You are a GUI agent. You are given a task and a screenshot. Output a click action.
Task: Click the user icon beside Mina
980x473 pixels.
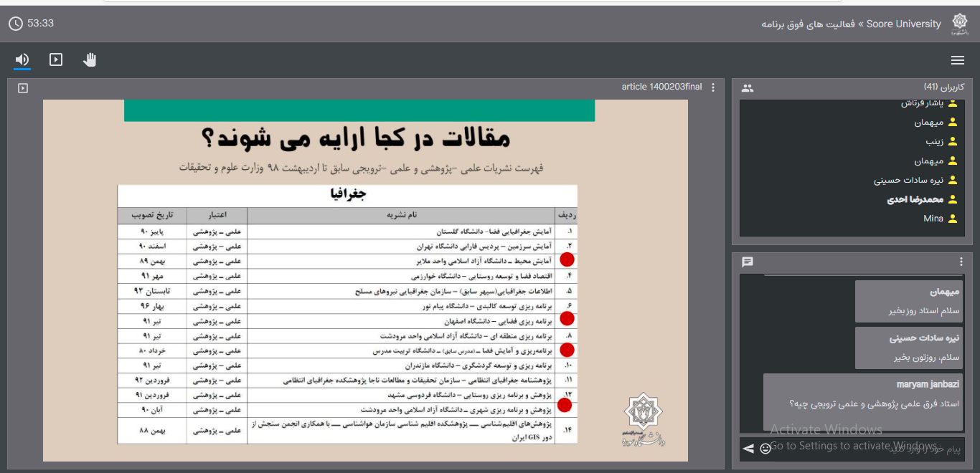[953, 219]
